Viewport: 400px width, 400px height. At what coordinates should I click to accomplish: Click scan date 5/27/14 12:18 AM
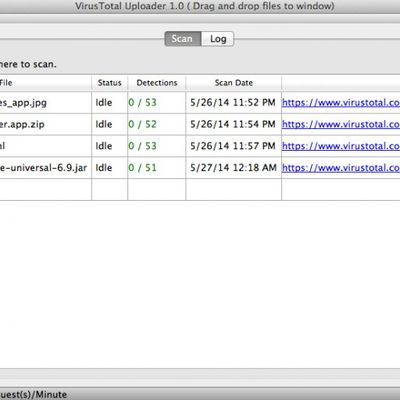tap(233, 168)
